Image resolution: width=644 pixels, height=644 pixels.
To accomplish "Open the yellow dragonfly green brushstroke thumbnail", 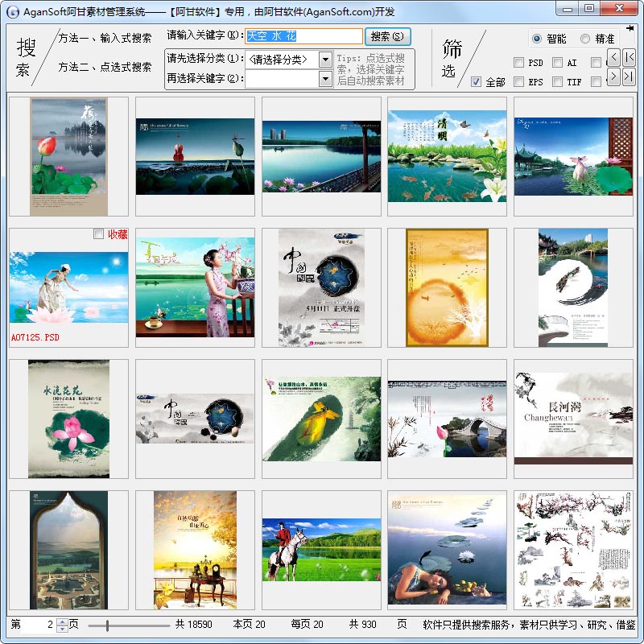I will coord(321,419).
